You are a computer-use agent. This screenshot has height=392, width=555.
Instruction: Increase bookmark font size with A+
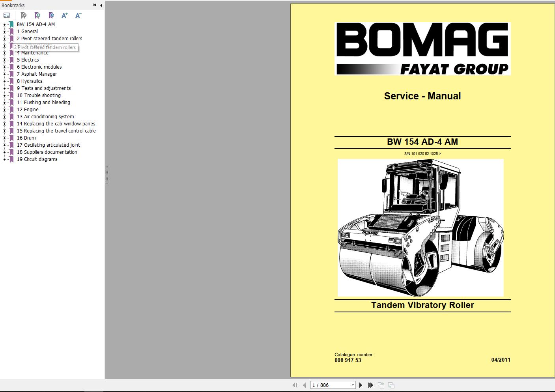[65, 15]
